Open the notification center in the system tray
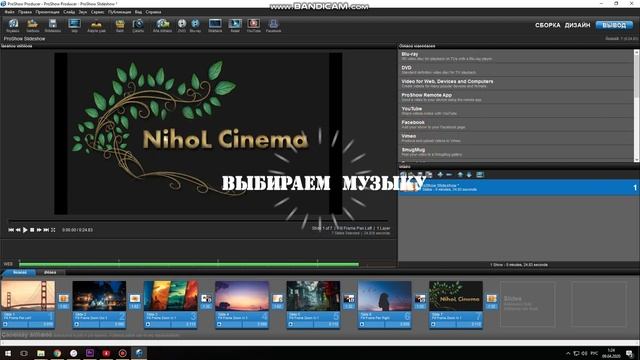 630,353
